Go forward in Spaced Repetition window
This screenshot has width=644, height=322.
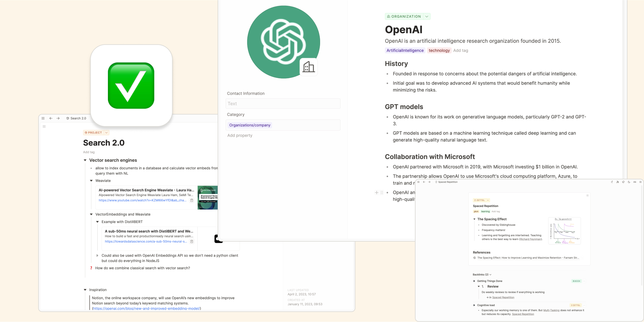point(429,182)
